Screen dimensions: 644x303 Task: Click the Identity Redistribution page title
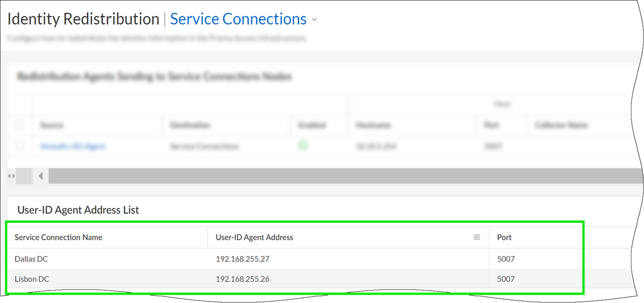click(83, 19)
